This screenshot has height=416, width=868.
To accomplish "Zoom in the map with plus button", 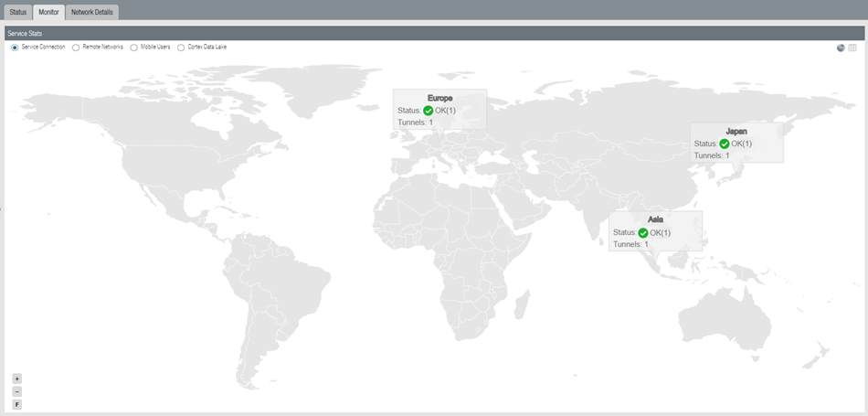I will tap(17, 379).
